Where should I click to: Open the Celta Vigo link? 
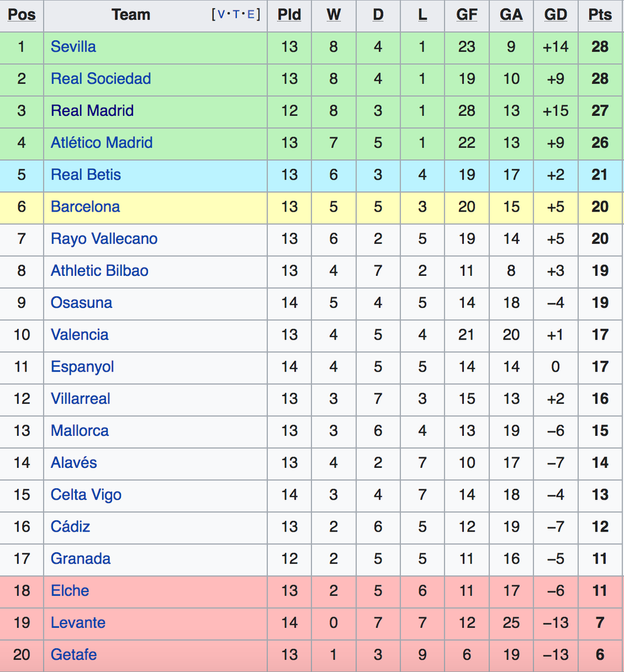click(x=86, y=495)
